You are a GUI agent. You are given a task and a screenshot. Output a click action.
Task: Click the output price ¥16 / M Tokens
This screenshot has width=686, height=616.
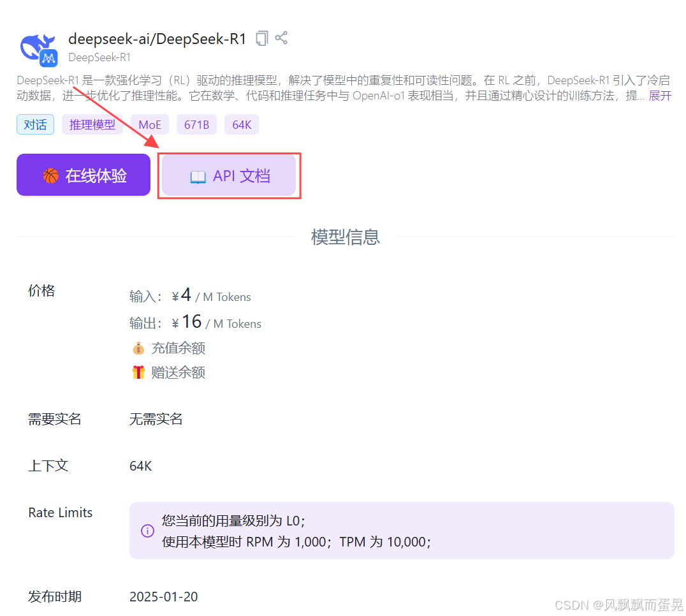coord(195,323)
